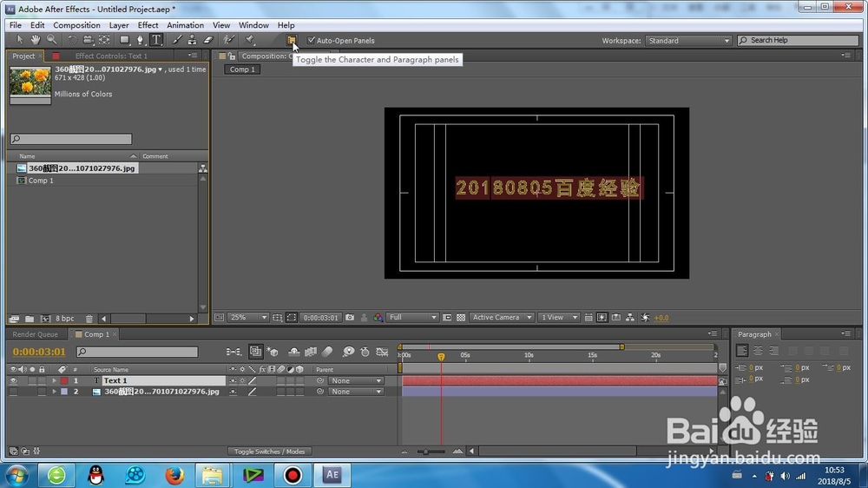Select the Unified Camera tool
The image size is (868, 488).
coord(88,40)
